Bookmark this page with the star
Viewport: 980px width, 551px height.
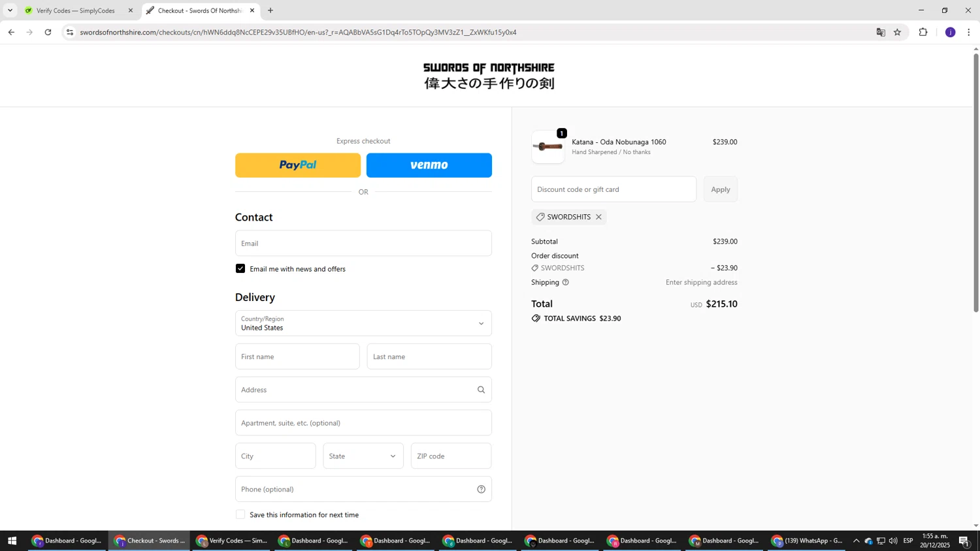898,32
